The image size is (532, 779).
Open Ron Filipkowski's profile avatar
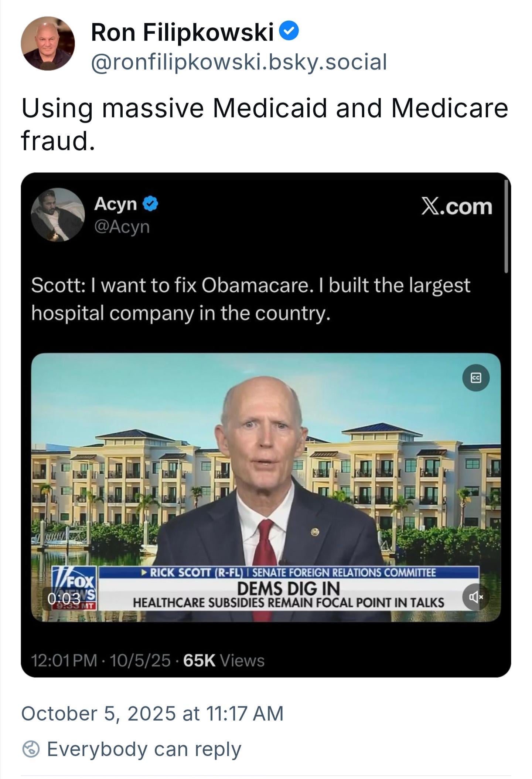[48, 43]
